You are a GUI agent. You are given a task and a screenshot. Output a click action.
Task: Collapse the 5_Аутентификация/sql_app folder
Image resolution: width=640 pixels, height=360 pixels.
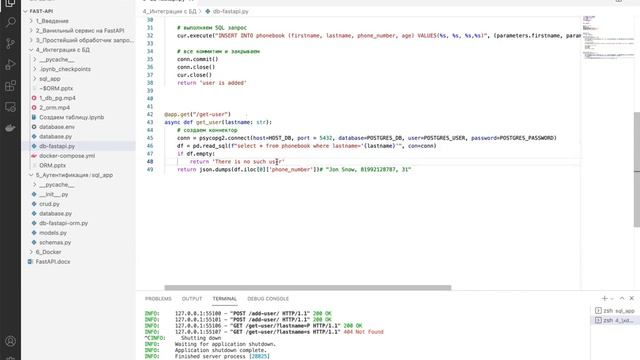[x=31, y=175]
